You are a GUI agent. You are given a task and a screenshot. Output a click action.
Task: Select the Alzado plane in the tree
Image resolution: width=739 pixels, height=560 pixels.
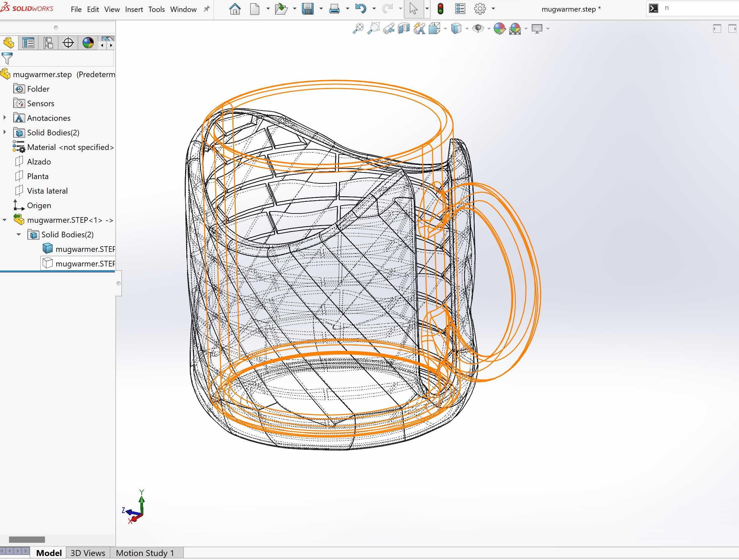coord(39,162)
